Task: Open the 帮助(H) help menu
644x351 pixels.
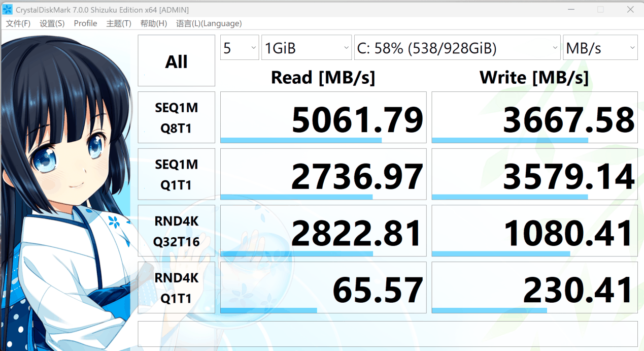Action: pos(153,23)
